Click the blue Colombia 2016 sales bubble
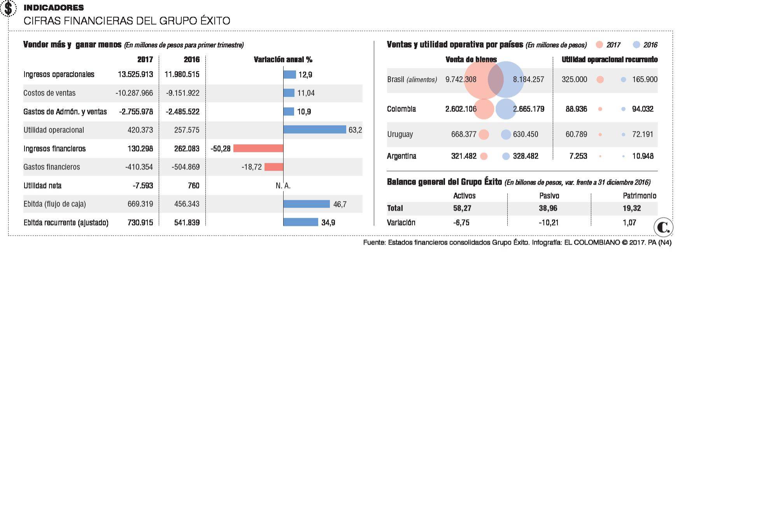Image resolution: width=778 pixels, height=532 pixels. tap(506, 109)
